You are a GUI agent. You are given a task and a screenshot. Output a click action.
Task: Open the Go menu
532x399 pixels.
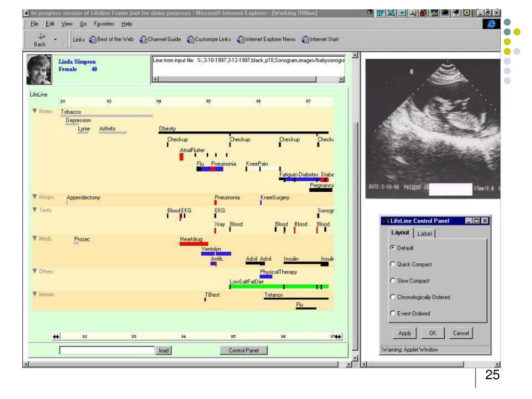(x=83, y=24)
